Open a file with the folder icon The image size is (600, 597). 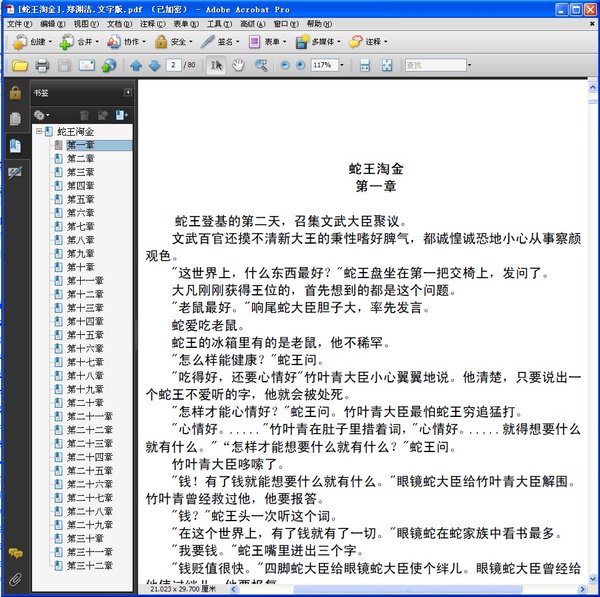click(x=20, y=65)
